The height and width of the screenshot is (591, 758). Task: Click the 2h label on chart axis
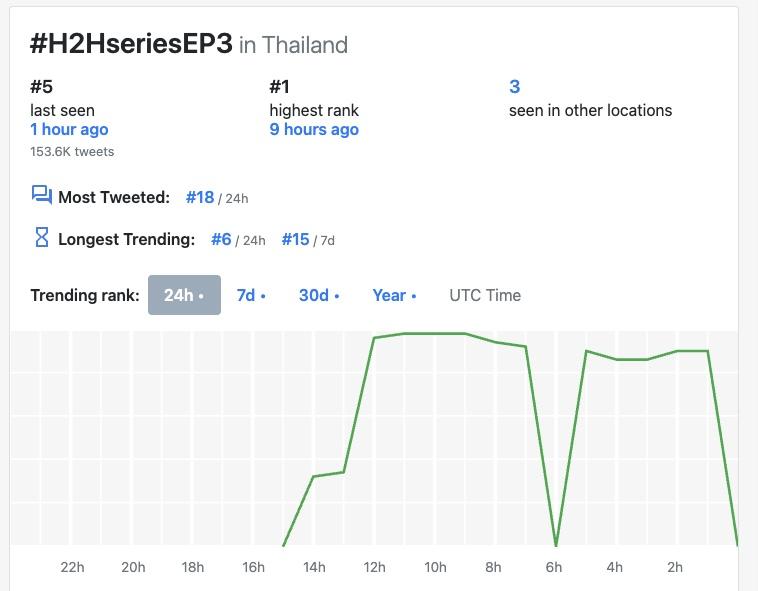[675, 567]
